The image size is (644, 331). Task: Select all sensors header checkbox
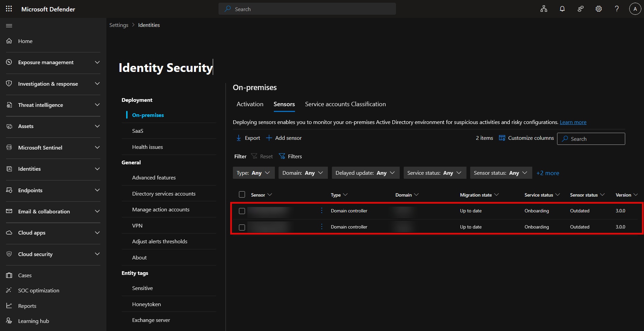242,195
